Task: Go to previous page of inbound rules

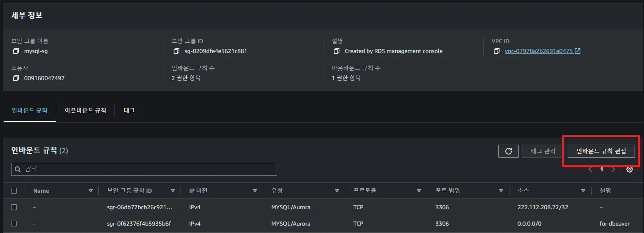Action: tap(591, 169)
